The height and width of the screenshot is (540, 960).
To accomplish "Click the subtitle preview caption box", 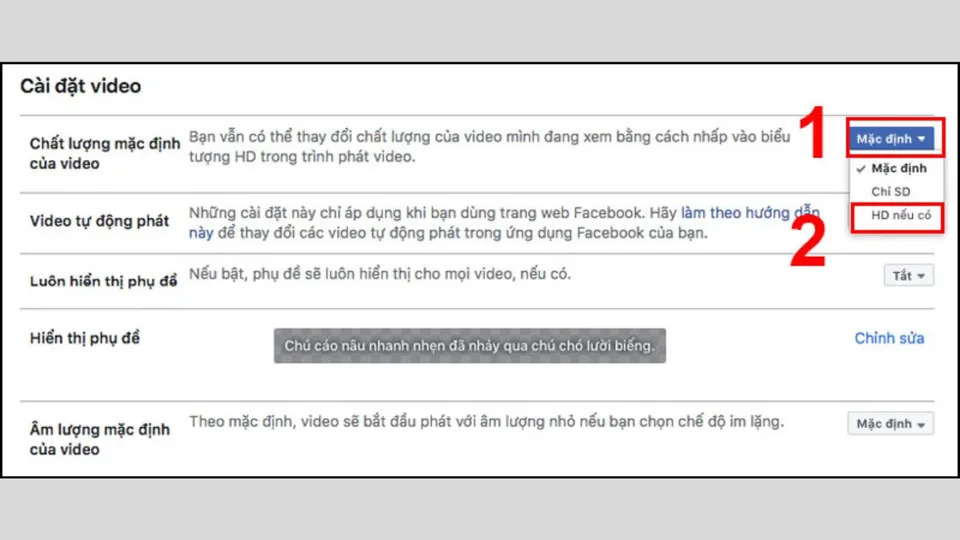I will 470,346.
